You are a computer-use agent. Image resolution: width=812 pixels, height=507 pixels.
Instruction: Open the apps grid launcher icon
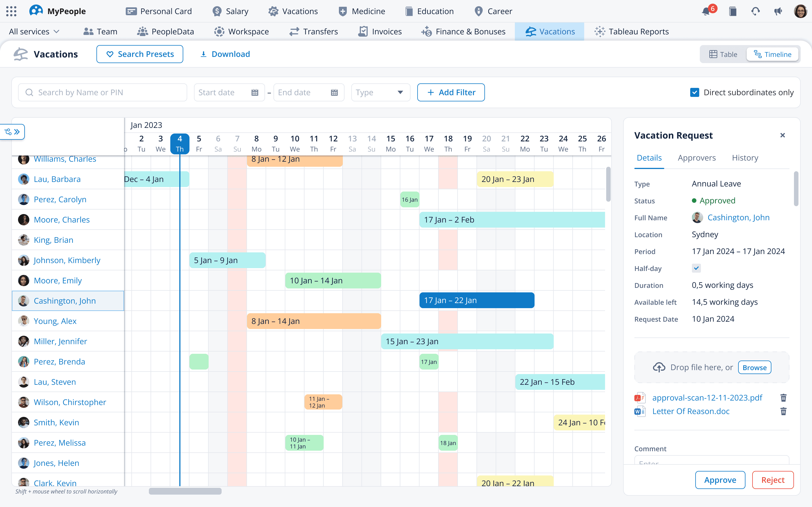(11, 11)
